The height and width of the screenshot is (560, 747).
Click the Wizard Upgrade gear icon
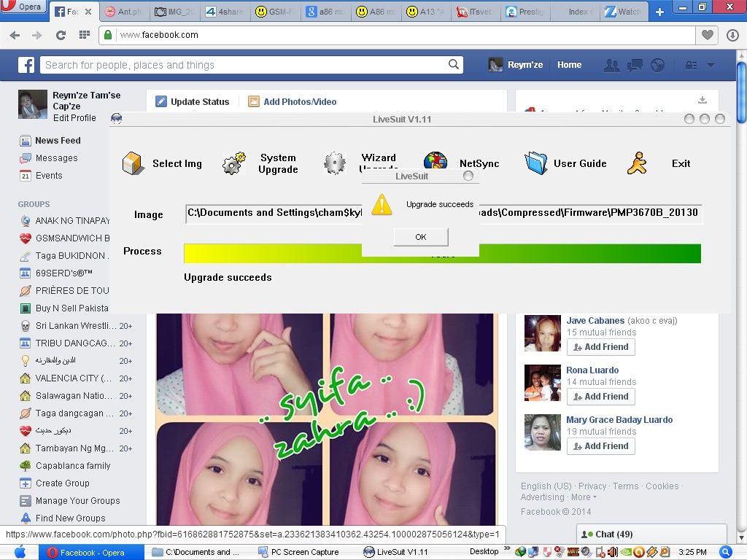coord(335,163)
